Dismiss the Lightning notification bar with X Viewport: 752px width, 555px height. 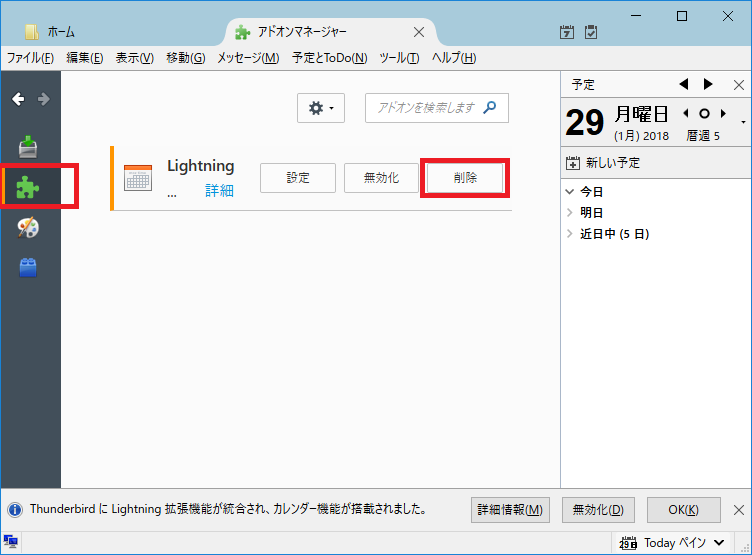739,510
